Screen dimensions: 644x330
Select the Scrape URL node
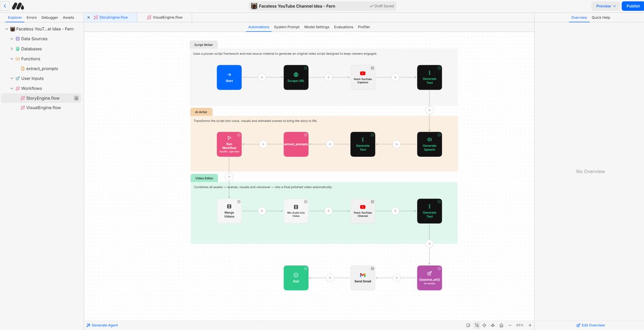[x=296, y=77]
